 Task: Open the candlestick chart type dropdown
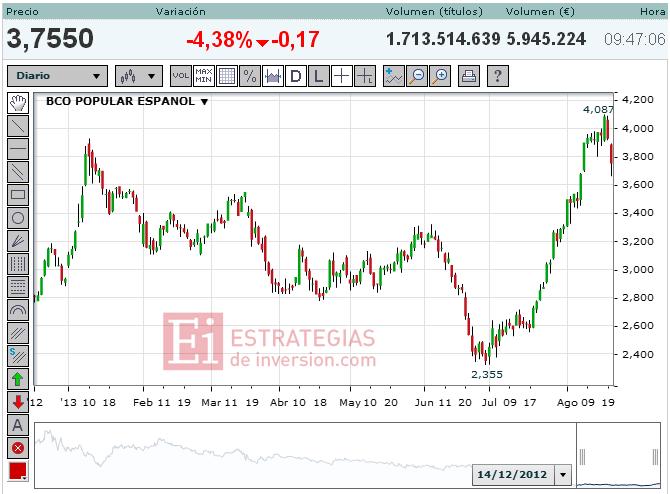(x=139, y=76)
